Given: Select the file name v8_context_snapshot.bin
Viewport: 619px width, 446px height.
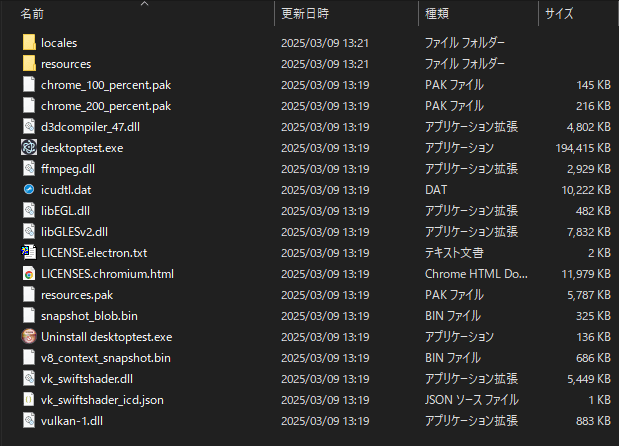Looking at the screenshot, I should [106, 358].
